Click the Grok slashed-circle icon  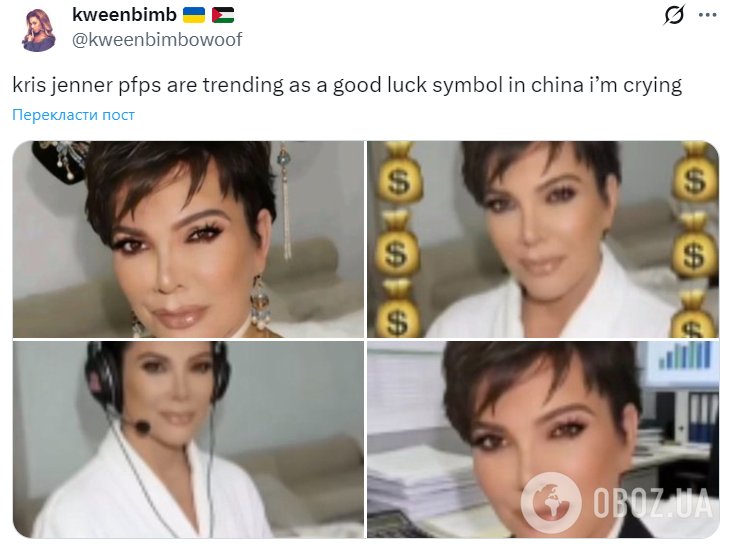click(674, 14)
